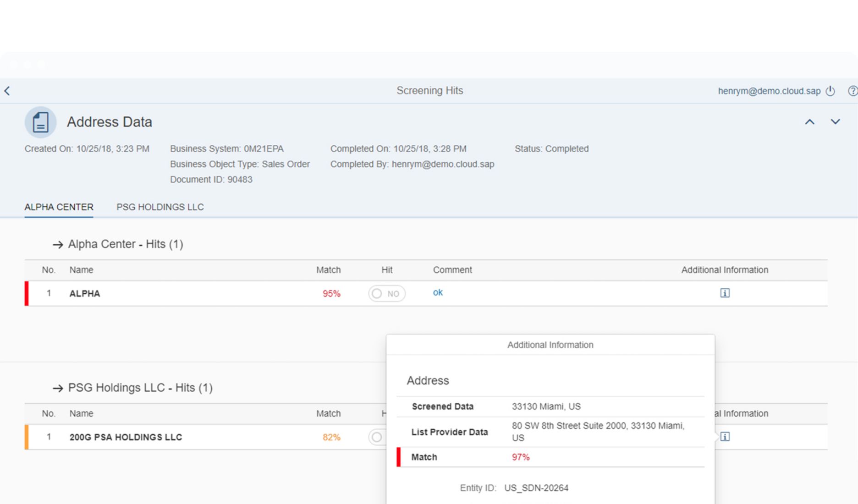Click the back arrow in header
This screenshot has height=504, width=858.
tap(7, 91)
